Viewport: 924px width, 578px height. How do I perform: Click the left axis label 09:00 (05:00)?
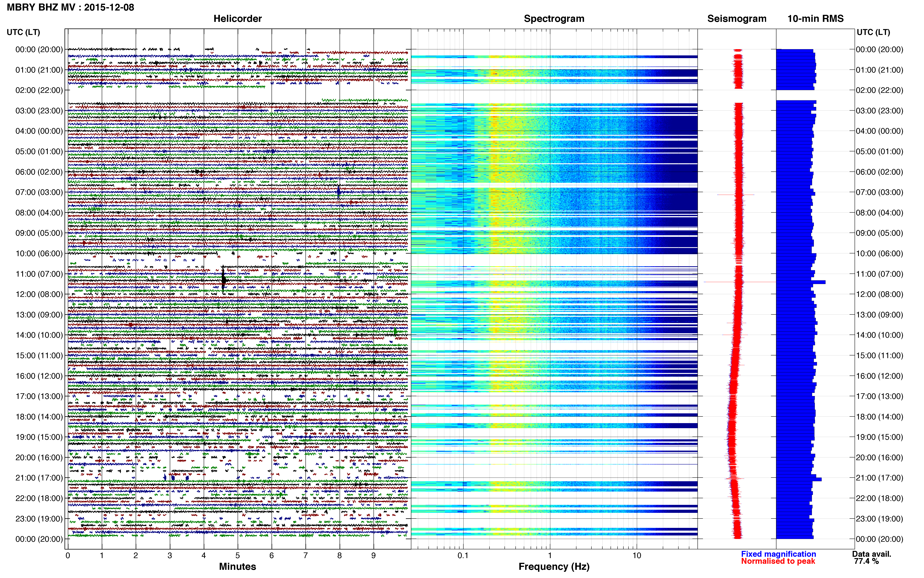click(39, 233)
